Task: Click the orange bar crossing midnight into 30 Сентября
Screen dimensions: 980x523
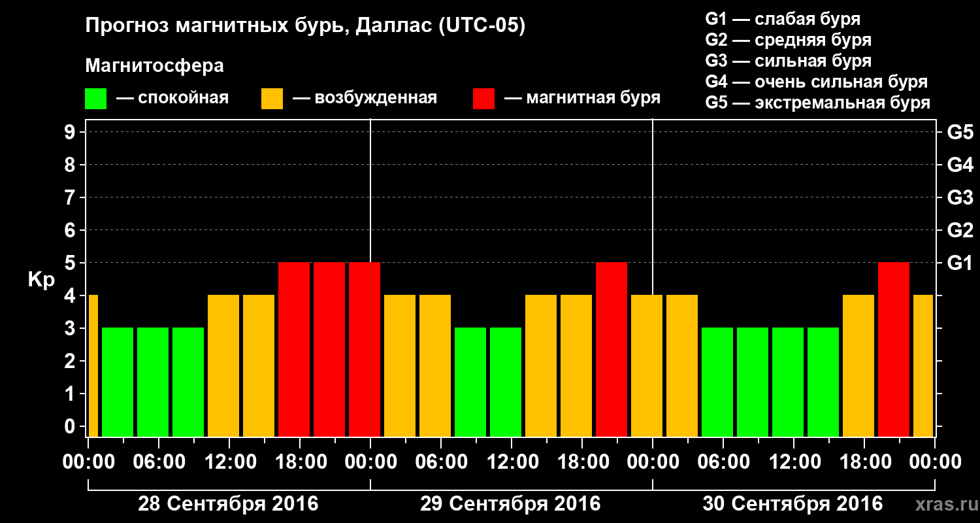Action: click(647, 365)
